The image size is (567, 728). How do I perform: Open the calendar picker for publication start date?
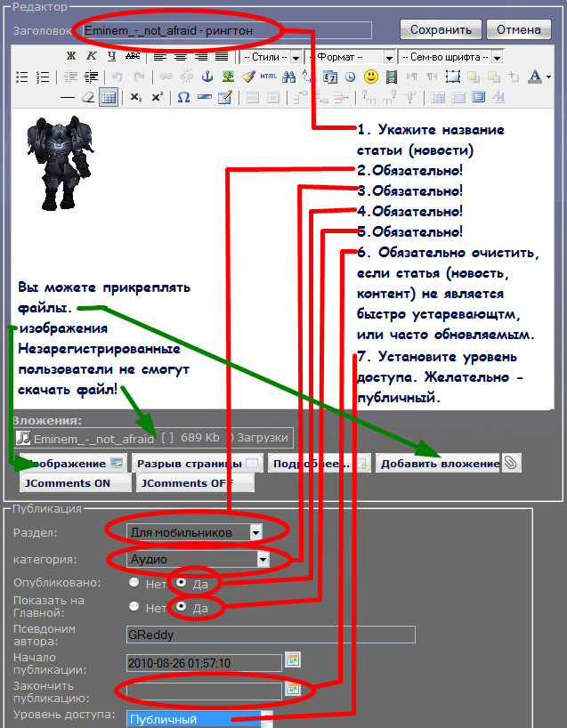pos(292,660)
